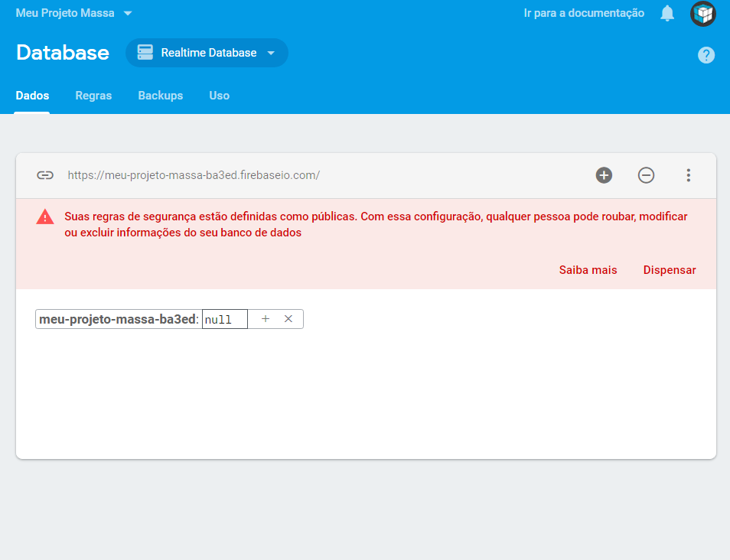730x560 pixels.
Task: Open the notifications bell
Action: point(667,13)
